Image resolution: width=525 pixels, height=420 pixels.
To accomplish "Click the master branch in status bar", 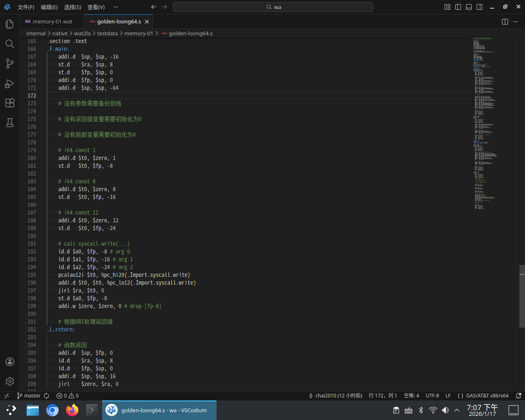I will coord(29,396).
